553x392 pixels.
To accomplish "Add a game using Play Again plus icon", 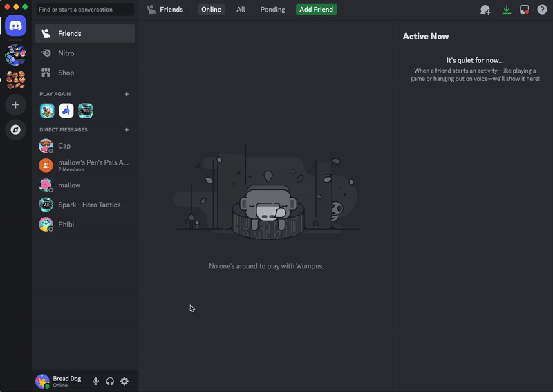I will [x=127, y=94].
